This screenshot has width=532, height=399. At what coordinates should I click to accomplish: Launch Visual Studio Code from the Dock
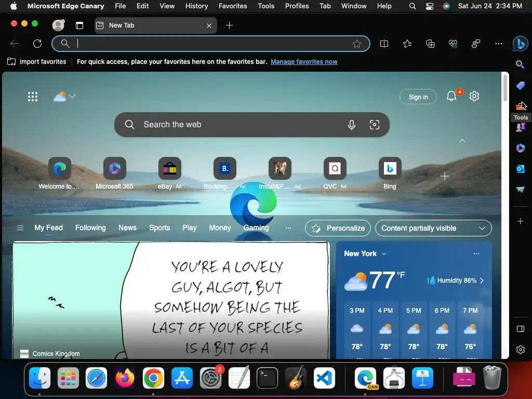(x=324, y=378)
